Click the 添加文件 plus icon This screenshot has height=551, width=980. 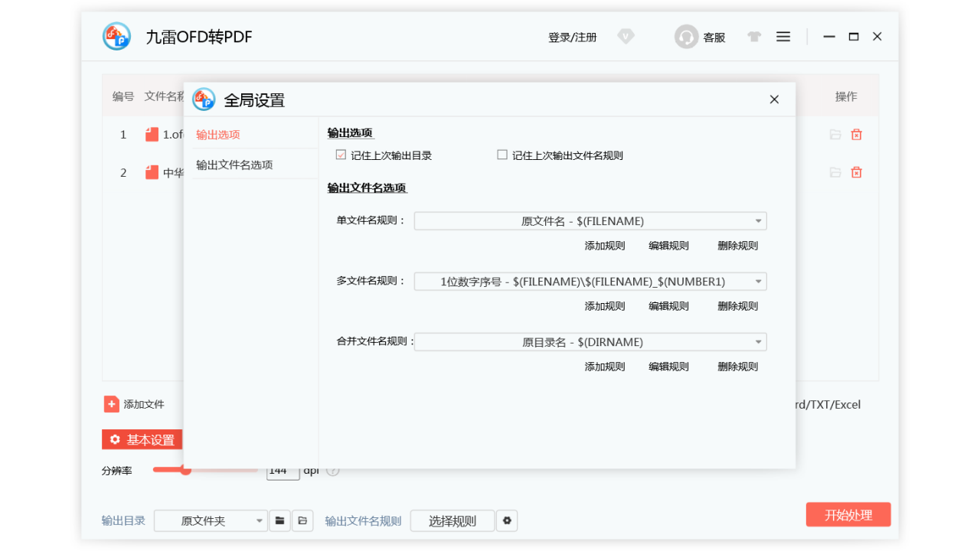111,403
